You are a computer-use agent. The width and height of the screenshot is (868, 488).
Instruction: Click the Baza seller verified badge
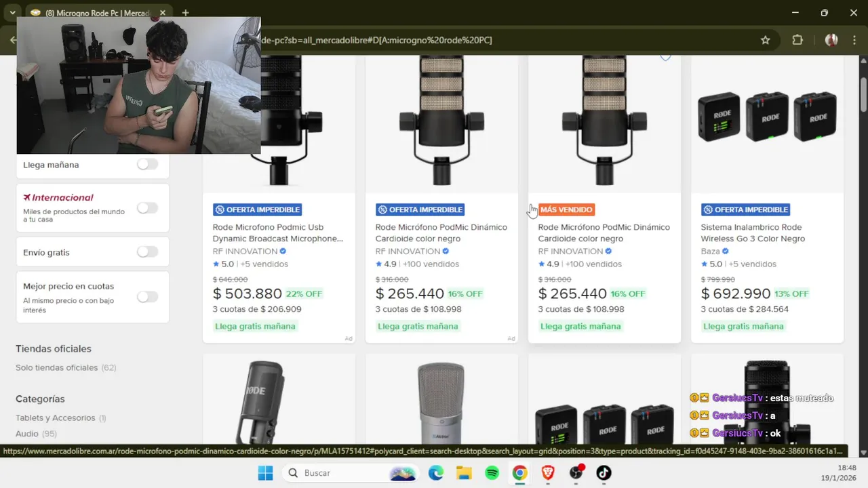point(726,251)
